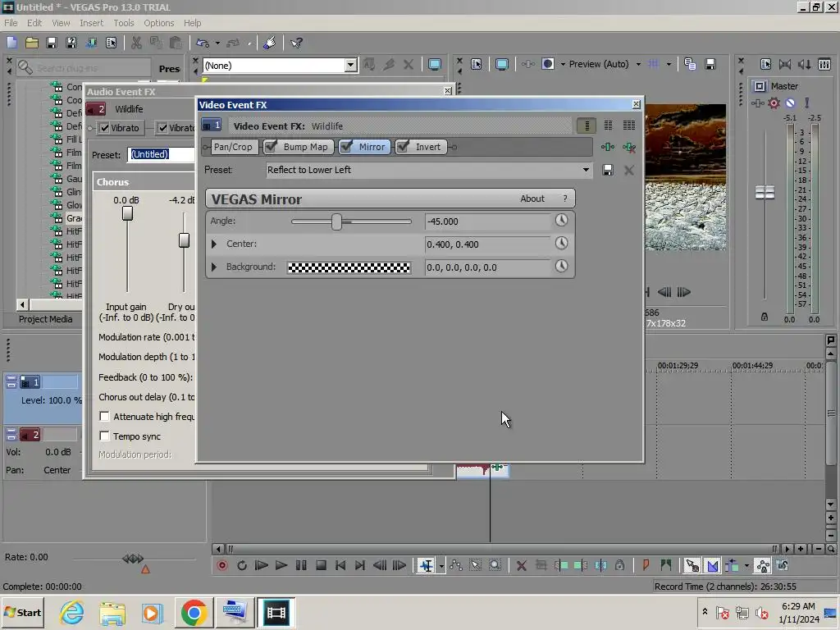Click the Angle value field -45.000
The width and height of the screenshot is (840, 630).
tap(486, 221)
